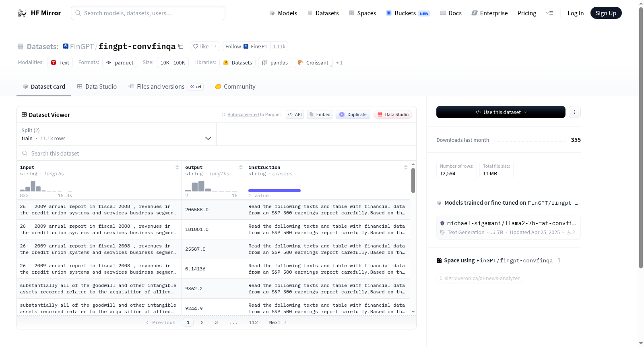Click the pandas library tag
644x347 pixels.
point(275,62)
